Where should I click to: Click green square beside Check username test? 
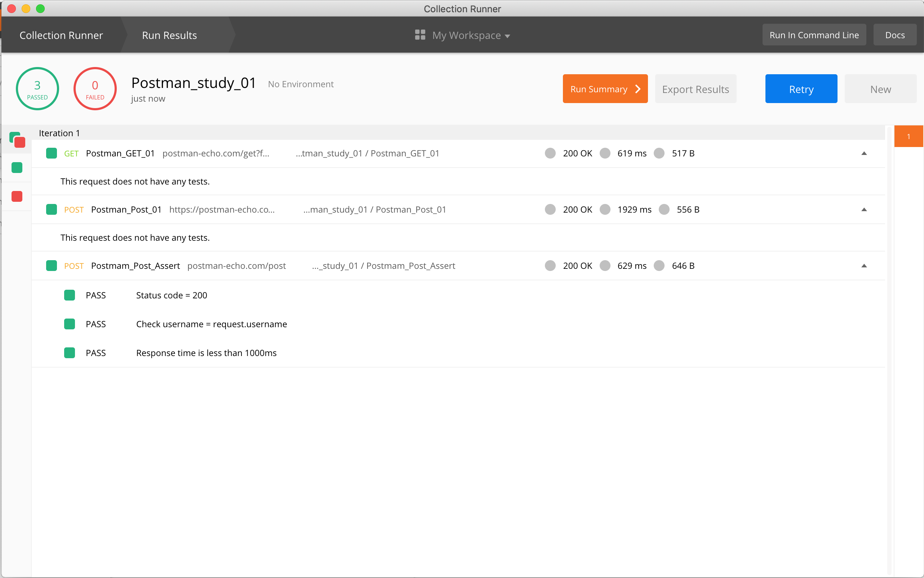[69, 324]
